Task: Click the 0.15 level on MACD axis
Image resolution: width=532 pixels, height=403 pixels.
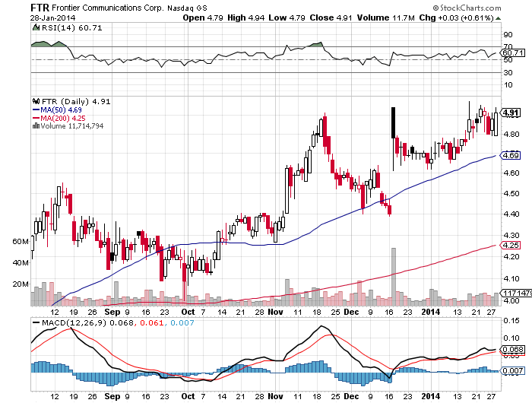Action: click(511, 321)
